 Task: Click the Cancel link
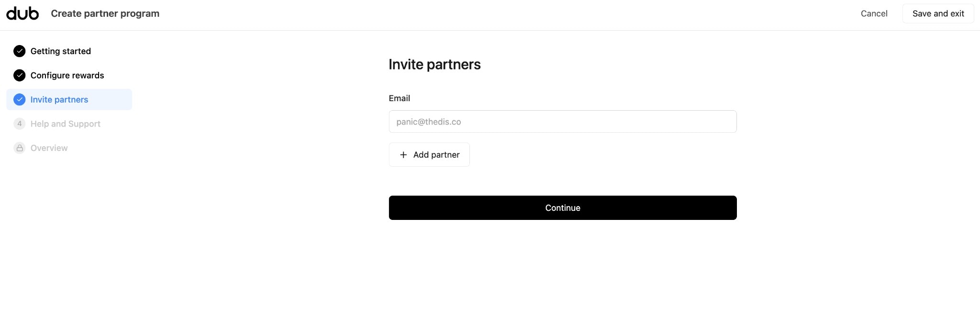pyautogui.click(x=874, y=13)
